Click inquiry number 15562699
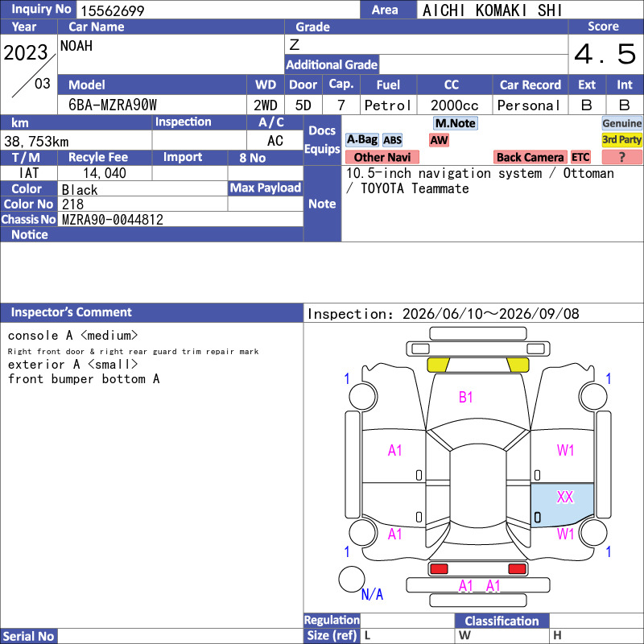 click(x=113, y=10)
